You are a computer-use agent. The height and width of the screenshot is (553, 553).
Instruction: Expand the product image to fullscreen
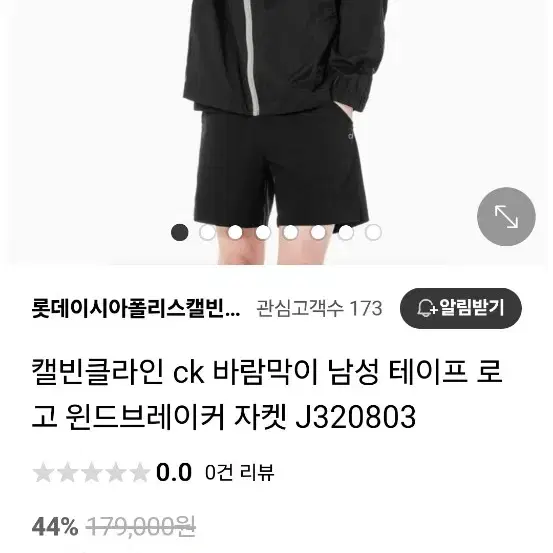point(506,217)
